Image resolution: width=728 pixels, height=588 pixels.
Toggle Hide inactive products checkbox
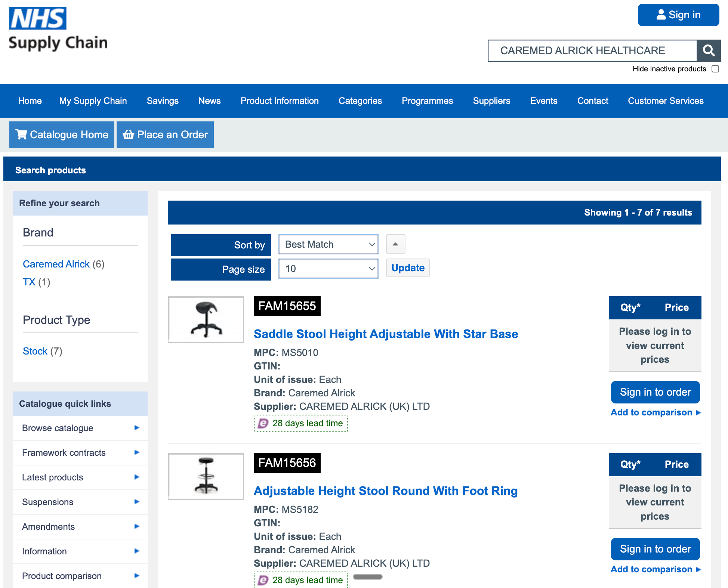(715, 69)
